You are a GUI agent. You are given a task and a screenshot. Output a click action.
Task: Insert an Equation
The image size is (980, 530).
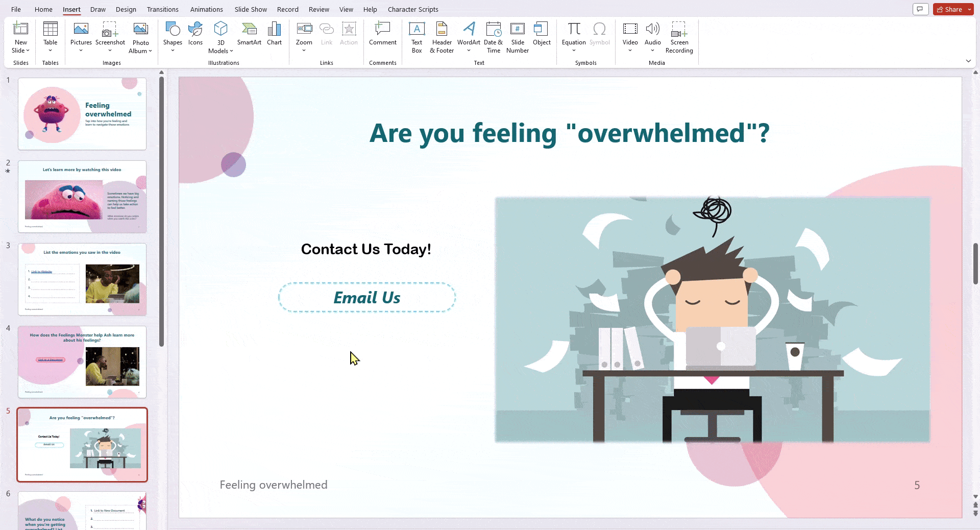(573, 33)
